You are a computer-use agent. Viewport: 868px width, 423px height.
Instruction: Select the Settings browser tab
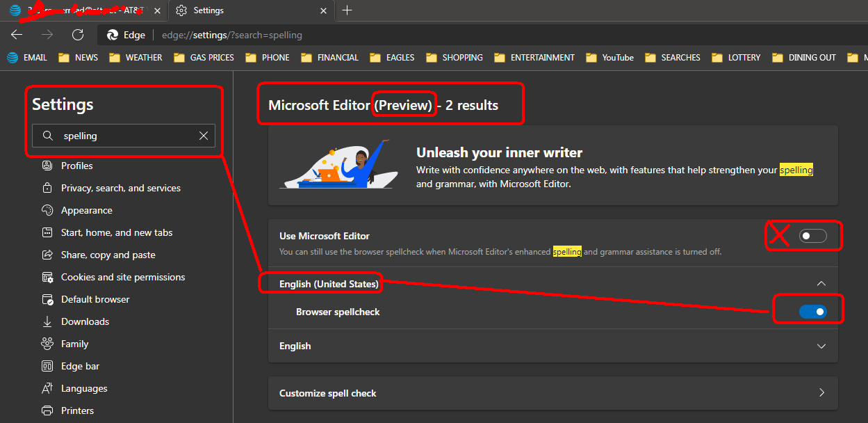point(250,10)
